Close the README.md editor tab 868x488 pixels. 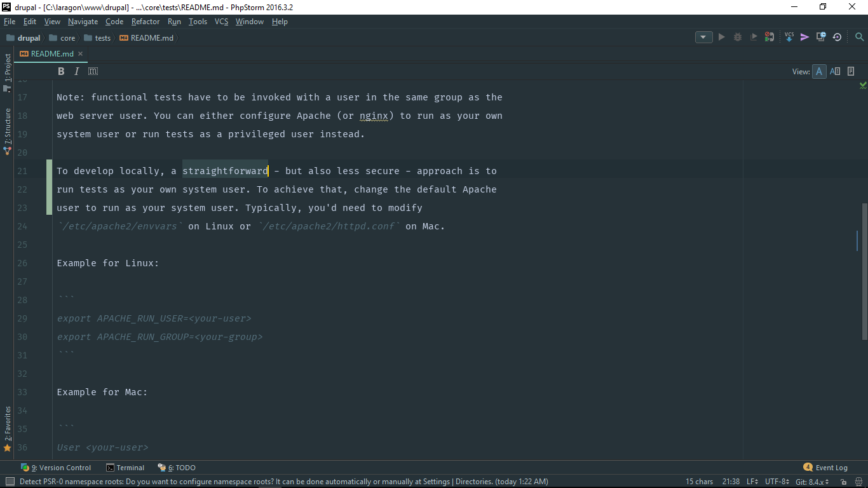(80, 54)
